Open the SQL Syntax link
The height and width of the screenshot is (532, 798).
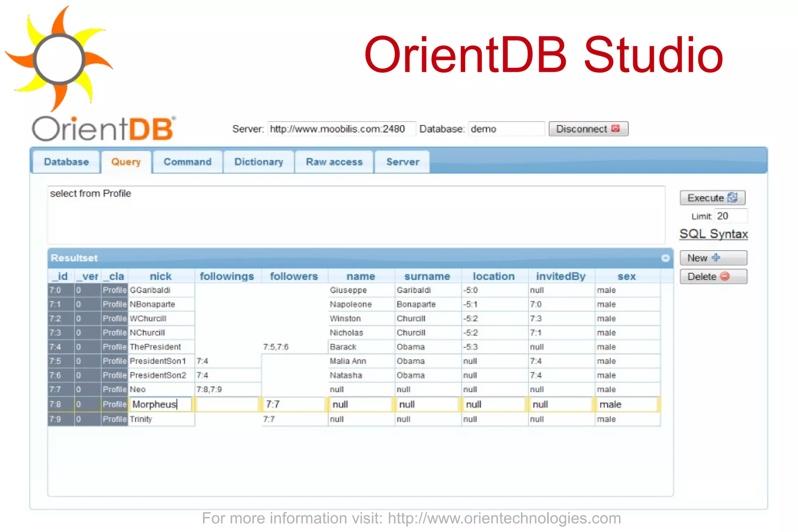click(713, 234)
